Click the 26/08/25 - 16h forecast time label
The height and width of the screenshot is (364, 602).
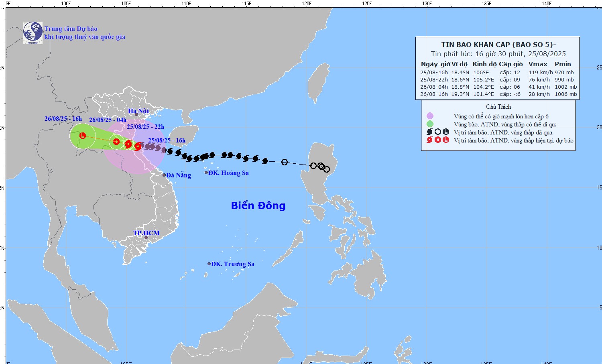pyautogui.click(x=63, y=119)
